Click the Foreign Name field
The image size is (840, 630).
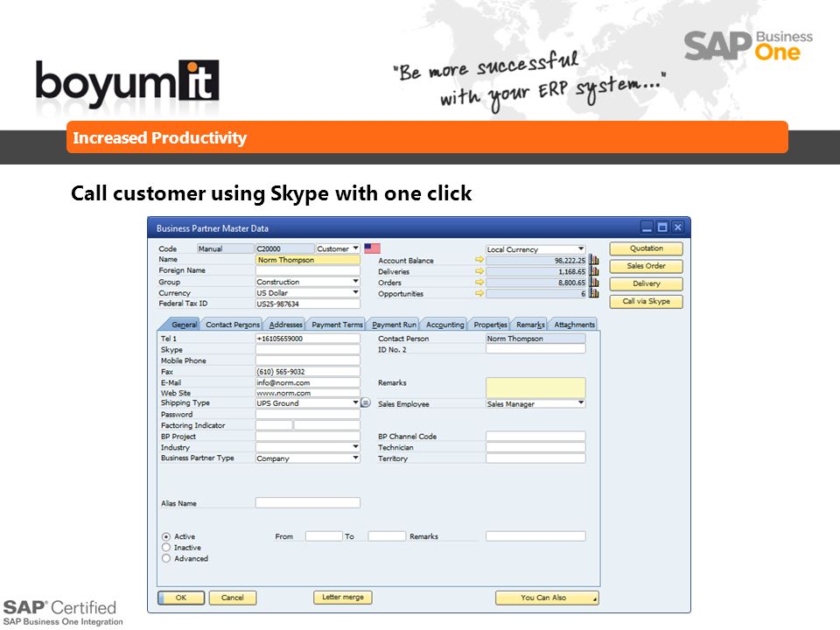[x=307, y=270]
